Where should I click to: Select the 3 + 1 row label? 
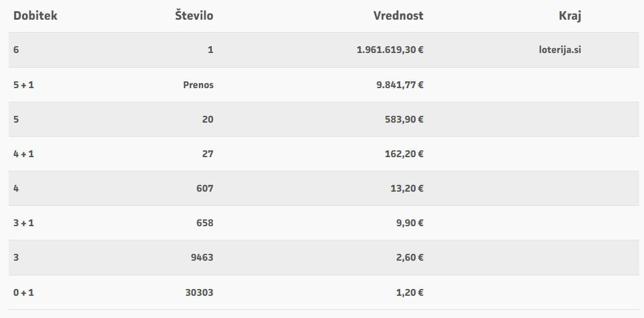point(23,223)
